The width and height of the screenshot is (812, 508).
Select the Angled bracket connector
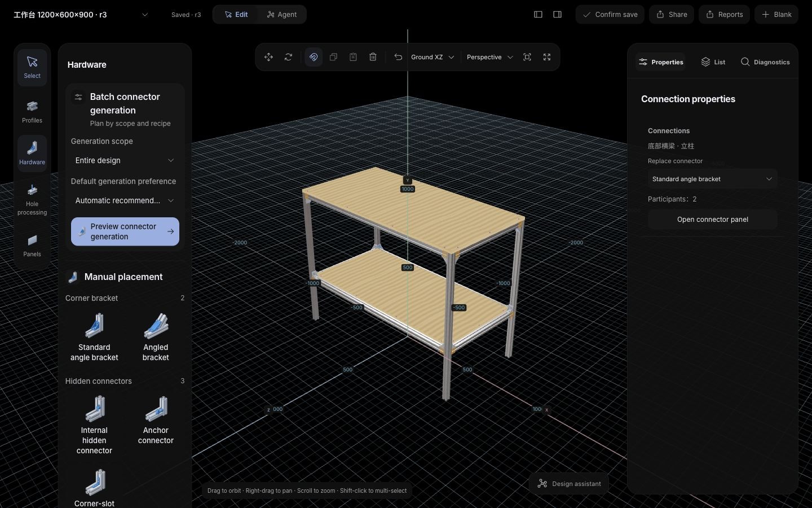[156, 338]
